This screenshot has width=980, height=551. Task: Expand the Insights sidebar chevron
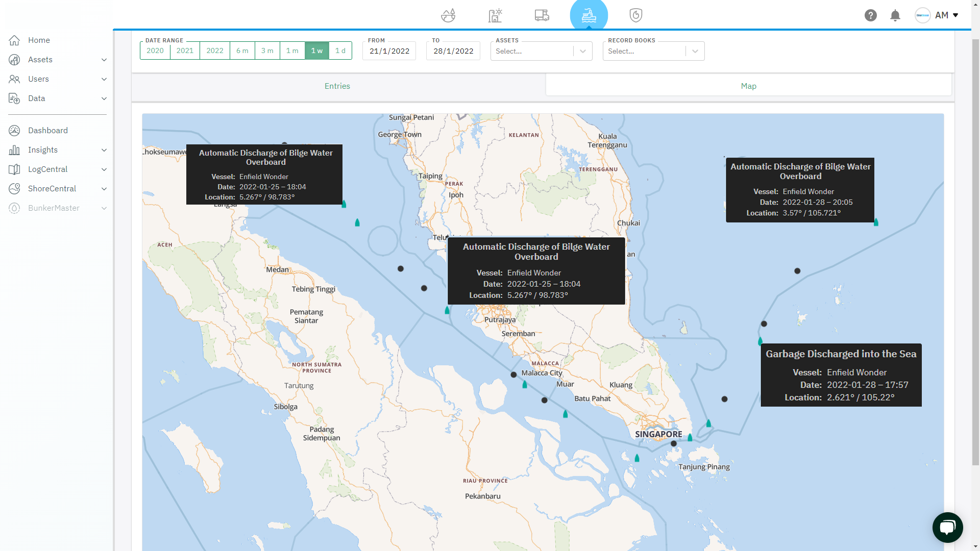(104, 150)
